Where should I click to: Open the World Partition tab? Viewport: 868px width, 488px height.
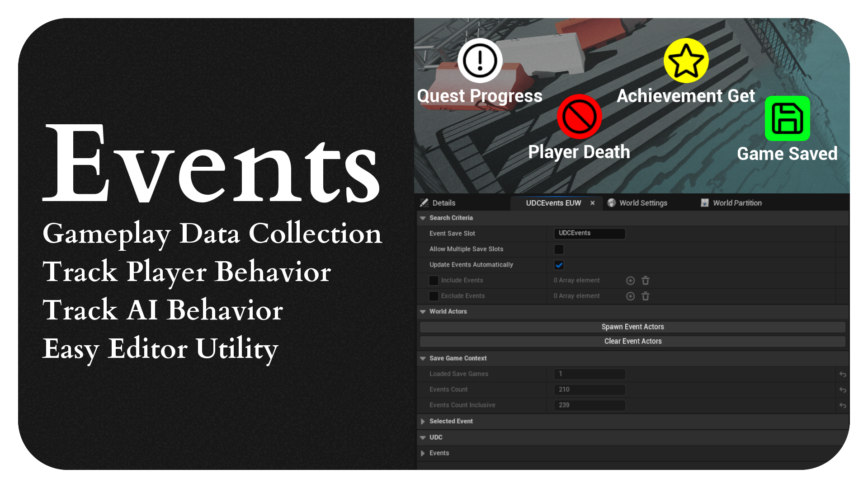(737, 203)
